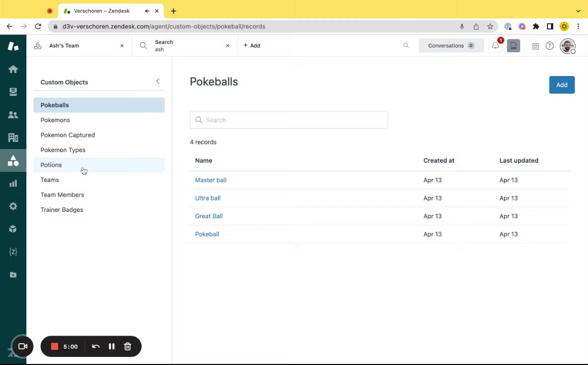Open browser extensions puzzle icon
This screenshot has height=365, width=588.
pyautogui.click(x=536, y=26)
